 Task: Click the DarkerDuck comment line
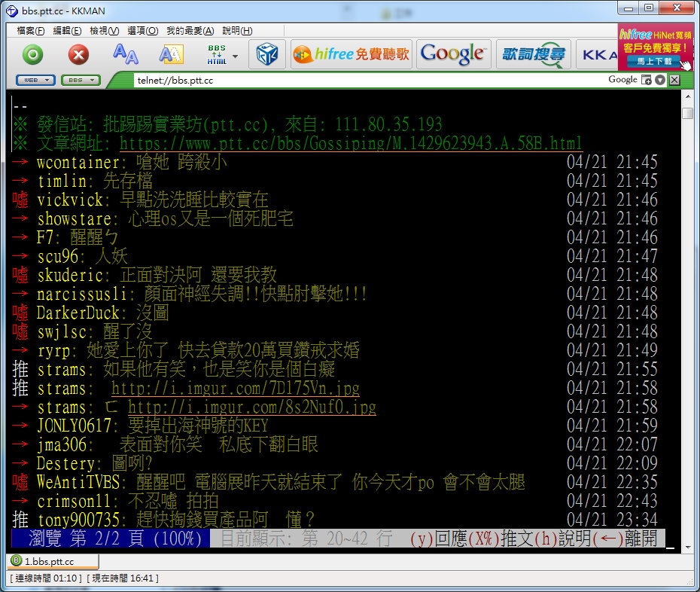335,313
